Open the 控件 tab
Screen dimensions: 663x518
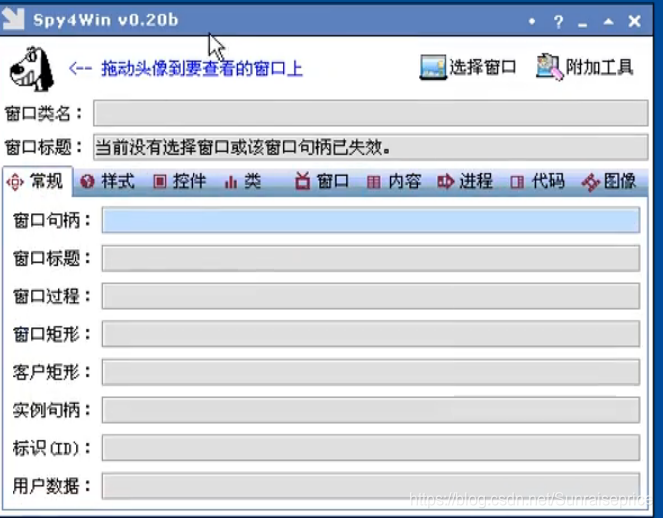[x=179, y=182]
